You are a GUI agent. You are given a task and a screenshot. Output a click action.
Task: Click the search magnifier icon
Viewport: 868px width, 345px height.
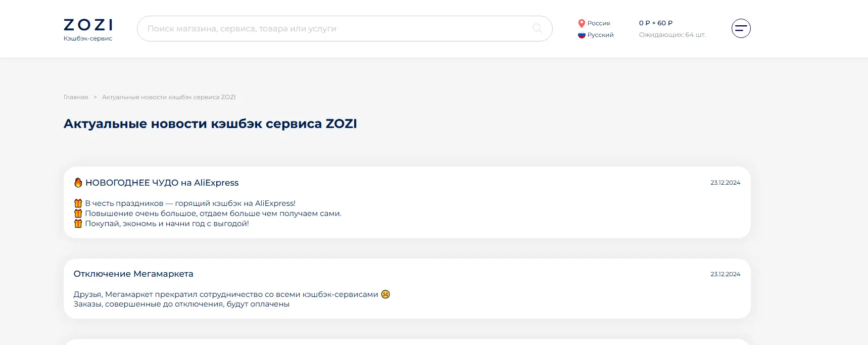coord(537,28)
